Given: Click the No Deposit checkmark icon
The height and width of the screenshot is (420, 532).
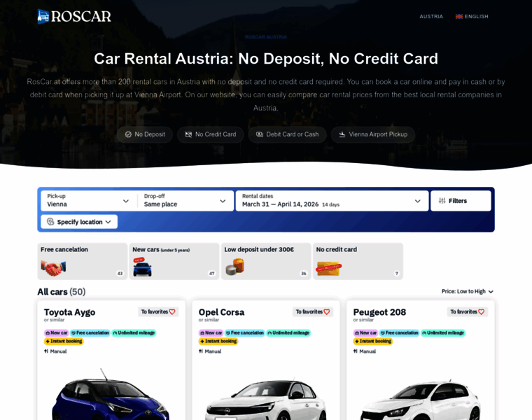Looking at the screenshot, I should pyautogui.click(x=128, y=134).
